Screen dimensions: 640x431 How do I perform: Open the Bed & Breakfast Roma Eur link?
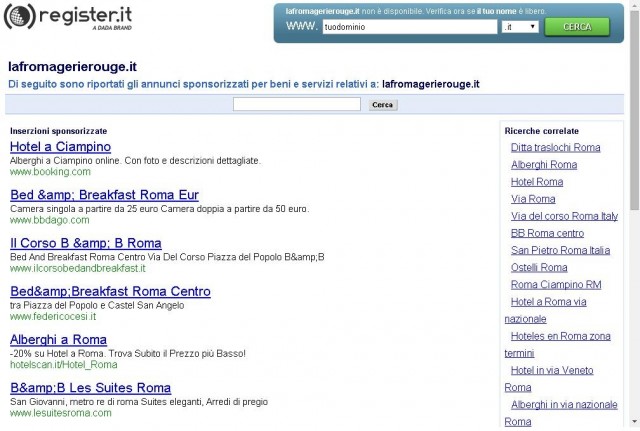tap(104, 195)
